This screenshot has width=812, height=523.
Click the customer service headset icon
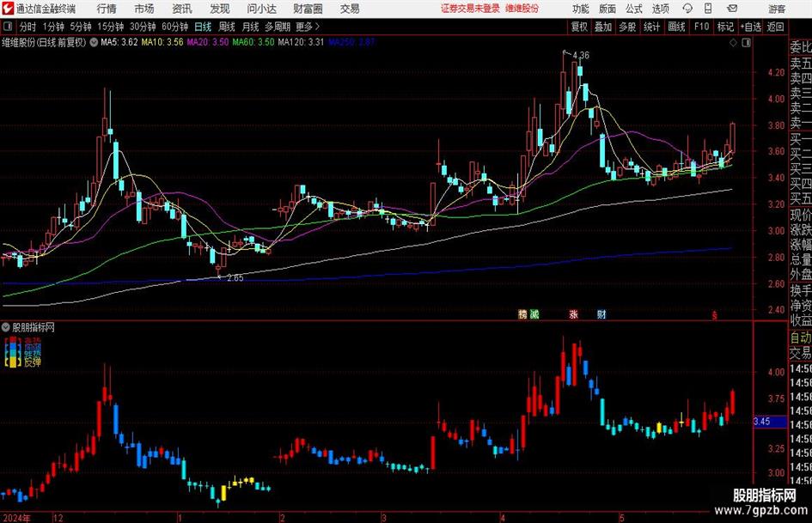coord(687,9)
